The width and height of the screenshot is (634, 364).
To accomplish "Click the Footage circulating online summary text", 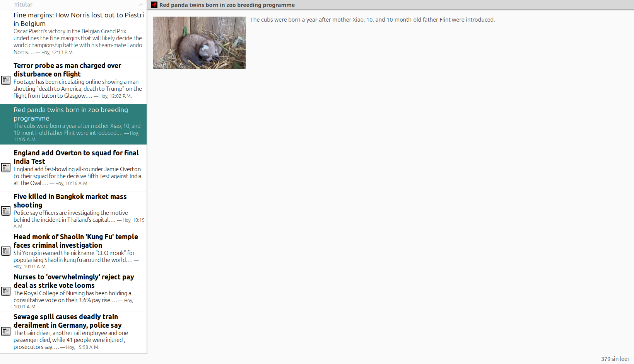I will 78,89.
